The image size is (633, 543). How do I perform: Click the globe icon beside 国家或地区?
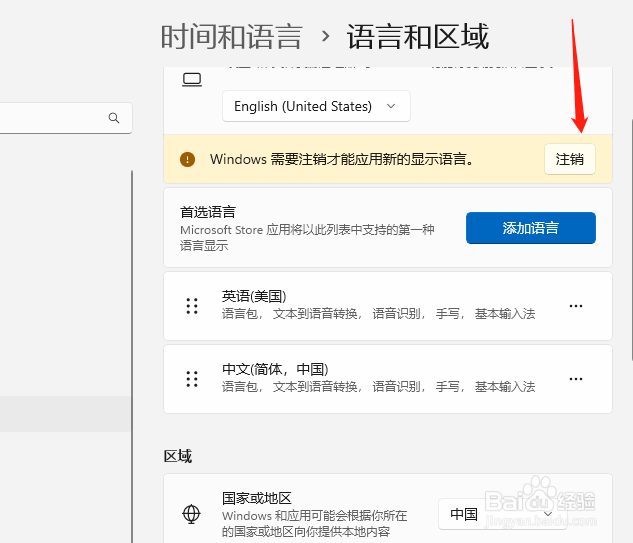pyautogui.click(x=191, y=514)
